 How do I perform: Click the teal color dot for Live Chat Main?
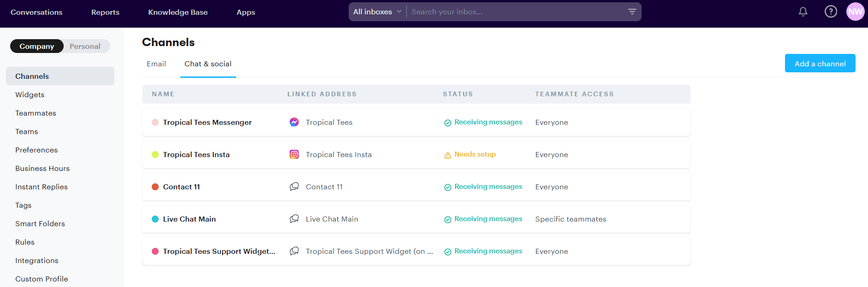155,219
